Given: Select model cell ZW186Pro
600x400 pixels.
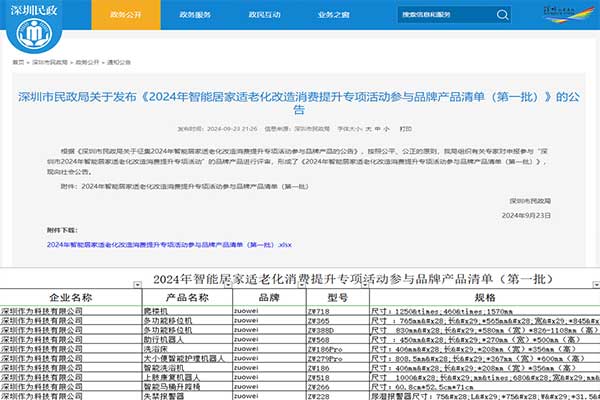Looking at the screenshot, I should pyautogui.click(x=338, y=349).
